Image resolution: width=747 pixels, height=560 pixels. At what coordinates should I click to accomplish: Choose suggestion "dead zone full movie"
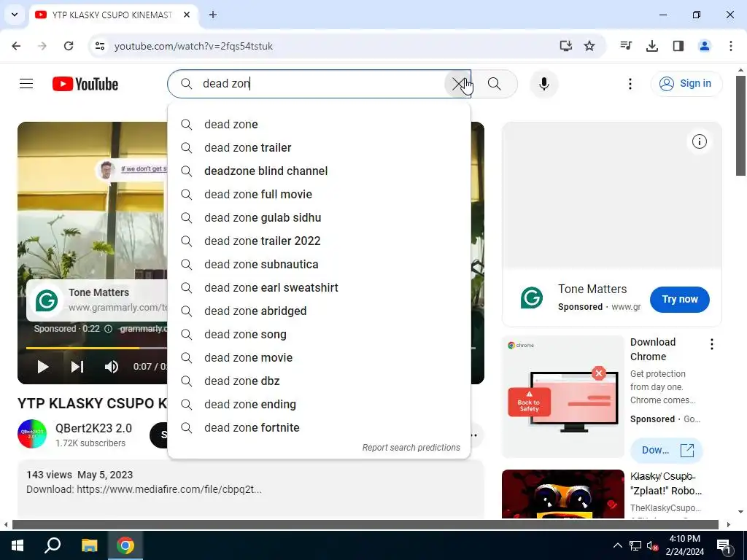click(320, 194)
